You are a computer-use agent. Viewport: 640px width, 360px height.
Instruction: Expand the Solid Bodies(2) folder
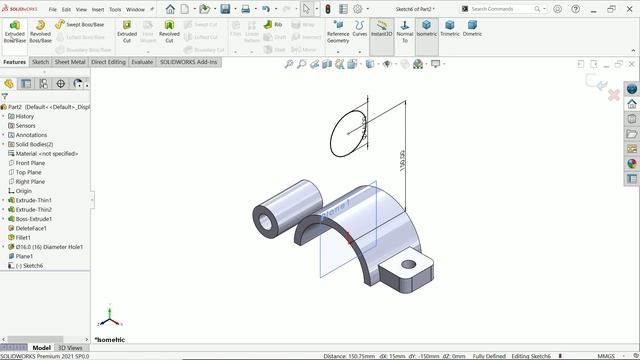[3, 144]
